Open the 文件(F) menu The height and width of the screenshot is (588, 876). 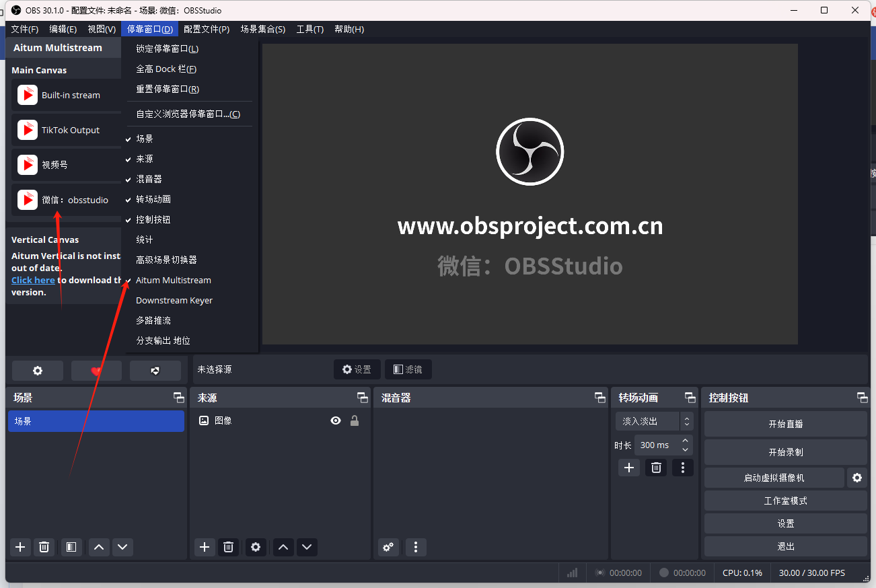(x=25, y=29)
